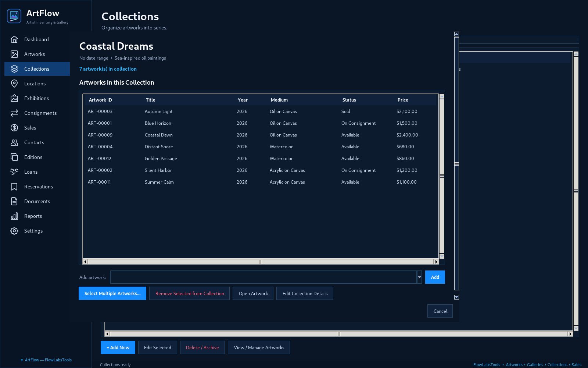Click the Delete / Archive button
The height and width of the screenshot is (368, 588).
point(202,347)
